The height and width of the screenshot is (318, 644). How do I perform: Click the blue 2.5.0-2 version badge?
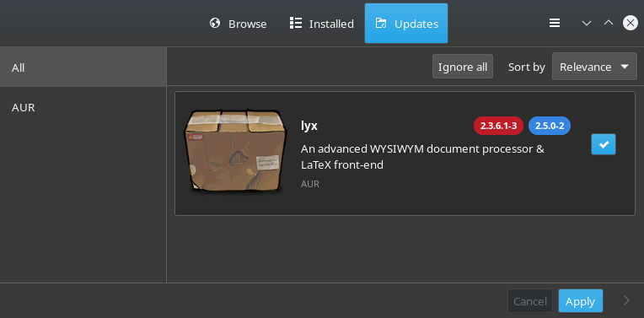[x=549, y=126]
